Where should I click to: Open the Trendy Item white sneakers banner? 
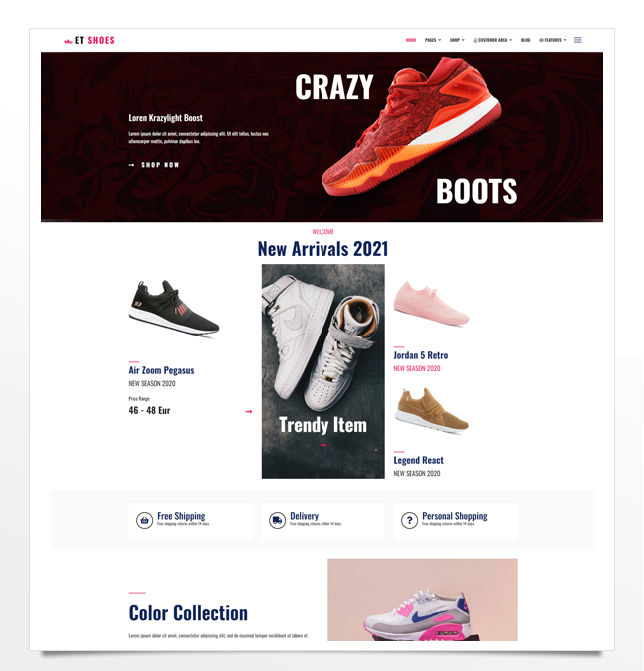(323, 371)
